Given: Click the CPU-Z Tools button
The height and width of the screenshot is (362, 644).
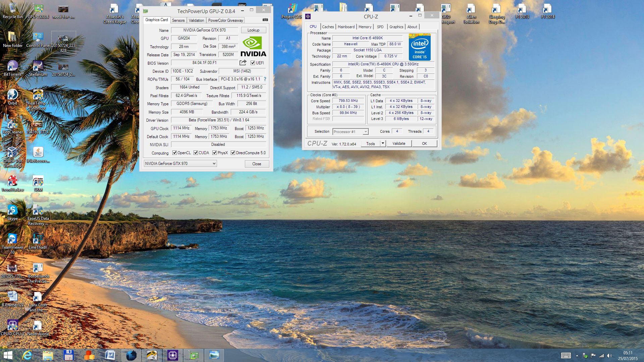Looking at the screenshot, I should [x=370, y=143].
